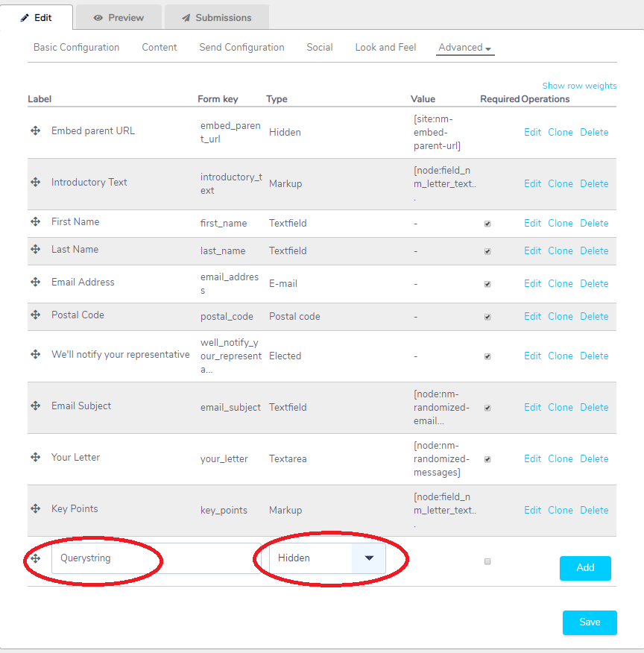The width and height of the screenshot is (644, 653).
Task: Click drag handle for Your Letter row
Action: click(x=35, y=457)
